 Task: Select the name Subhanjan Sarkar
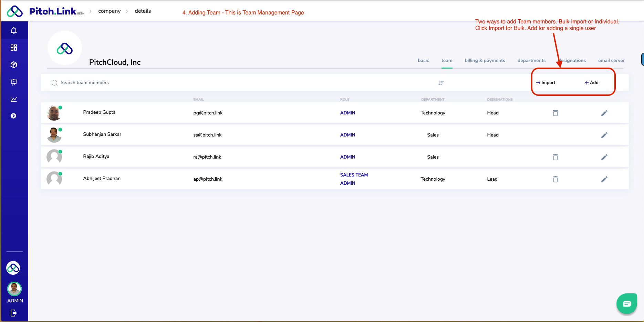(x=102, y=134)
